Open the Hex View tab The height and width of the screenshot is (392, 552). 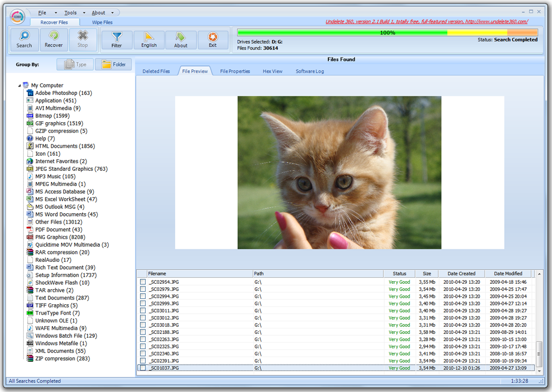click(x=272, y=71)
